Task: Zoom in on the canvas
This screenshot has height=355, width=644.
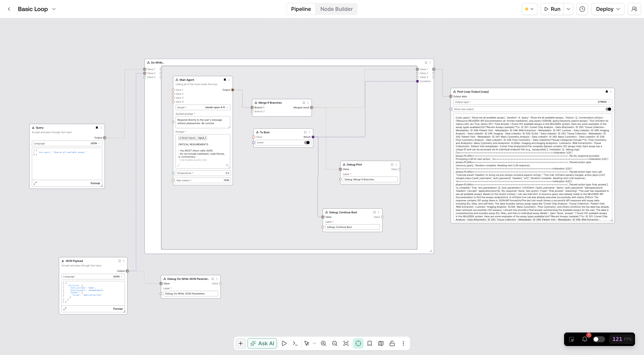Action: [323, 343]
